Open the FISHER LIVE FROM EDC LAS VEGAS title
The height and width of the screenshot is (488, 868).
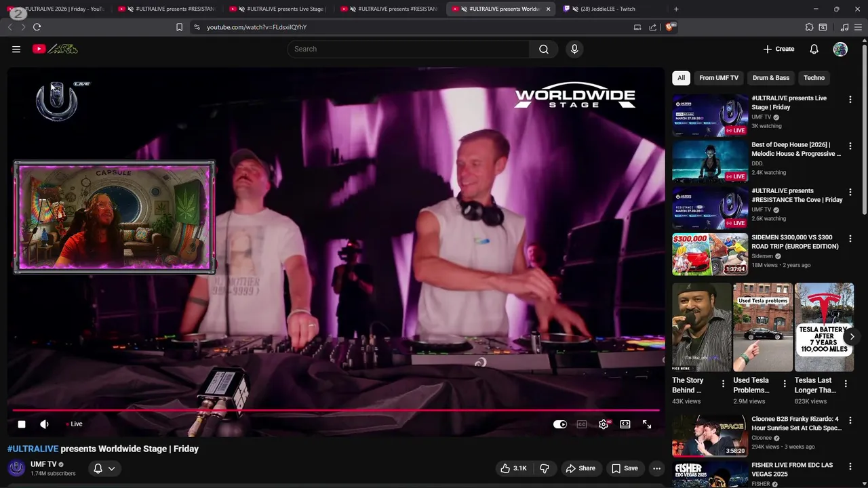[x=792, y=470]
